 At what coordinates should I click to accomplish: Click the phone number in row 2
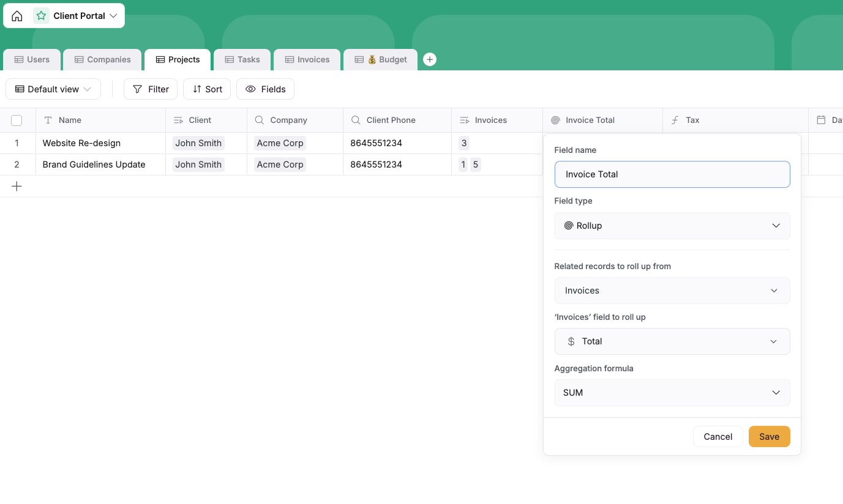pyautogui.click(x=376, y=165)
